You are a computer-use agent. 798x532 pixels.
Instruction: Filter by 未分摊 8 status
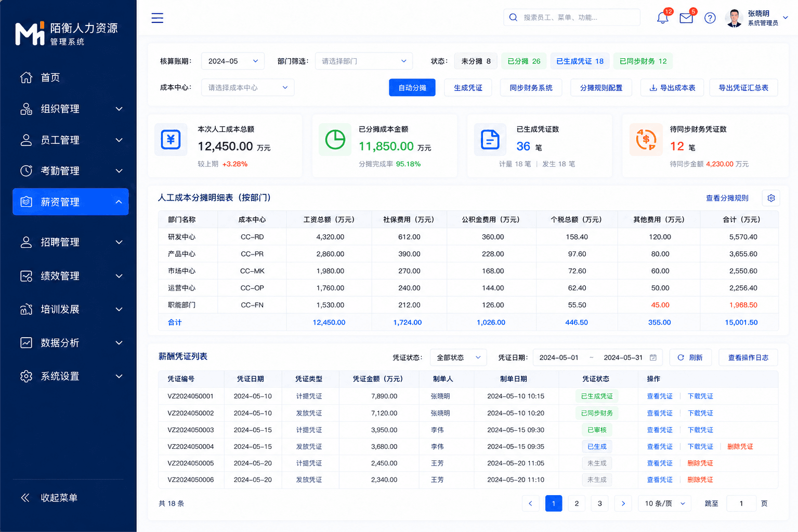click(x=476, y=61)
